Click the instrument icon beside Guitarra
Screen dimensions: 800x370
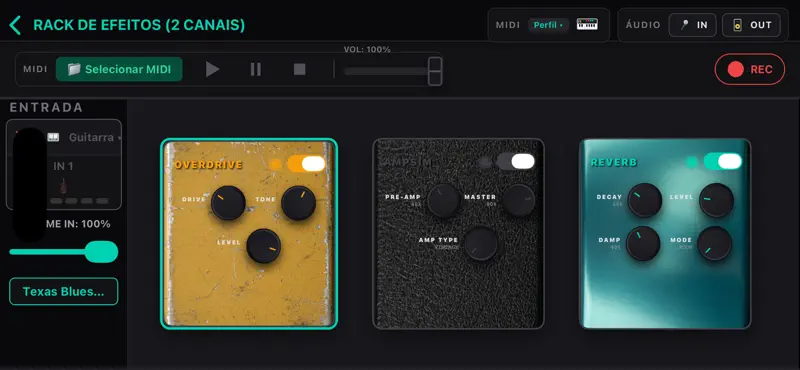(x=53, y=137)
